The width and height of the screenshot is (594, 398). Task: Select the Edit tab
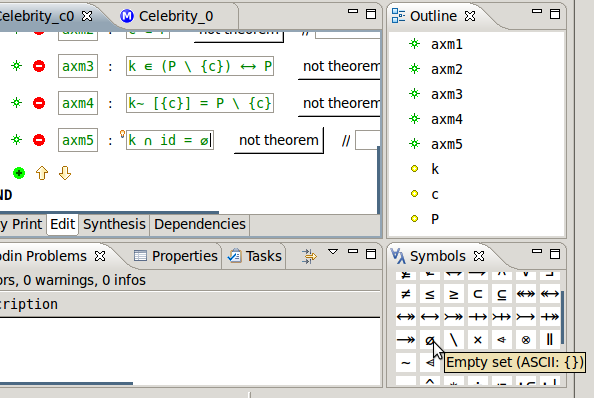coord(63,224)
